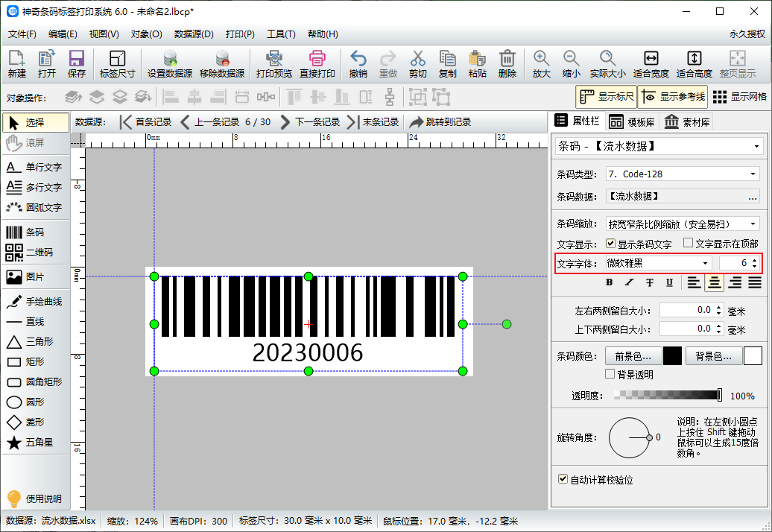Expand the 条码 - 【流水数据】 object dropdown
This screenshot has width=772, height=532.
tap(756, 147)
